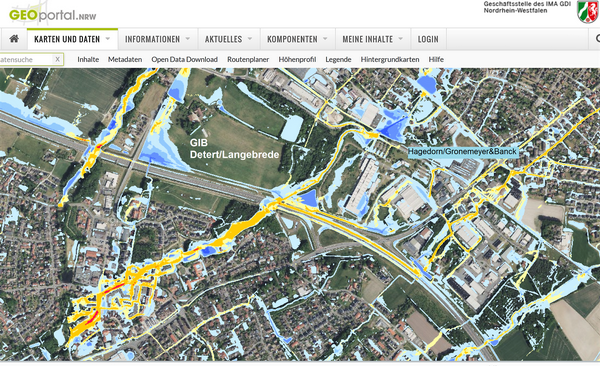Open the Karten und Daten menu
Image resolution: width=600 pixels, height=366 pixels.
(x=72, y=39)
